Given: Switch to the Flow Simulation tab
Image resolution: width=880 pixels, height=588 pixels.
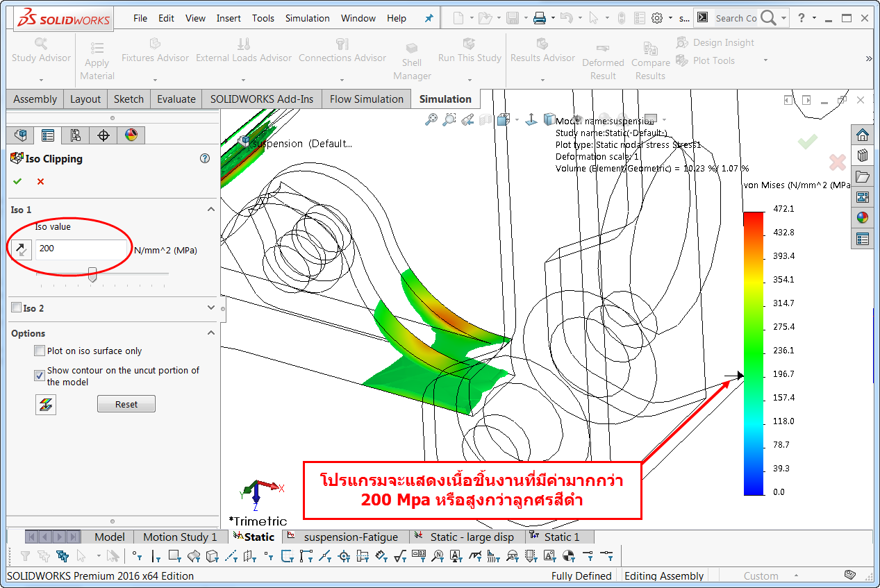Looking at the screenshot, I should click(x=366, y=99).
